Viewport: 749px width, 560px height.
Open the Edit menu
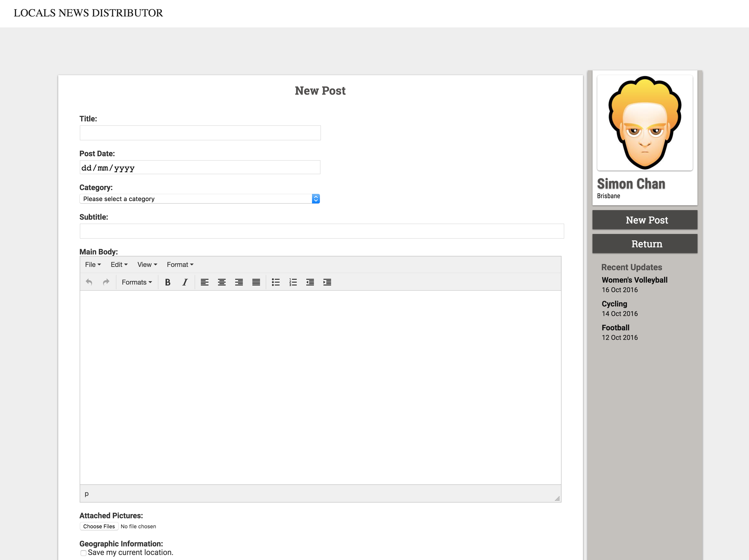coord(119,264)
